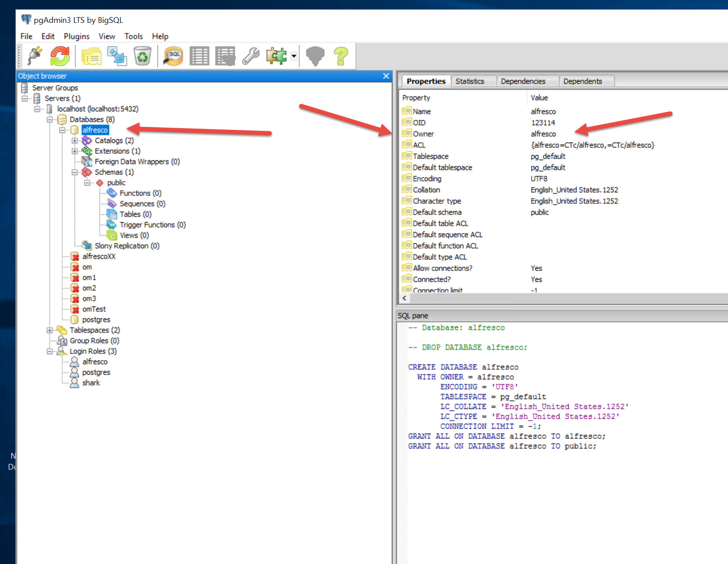The width and height of the screenshot is (728, 564).
Task: Open the Plugins menu
Action: (76, 36)
